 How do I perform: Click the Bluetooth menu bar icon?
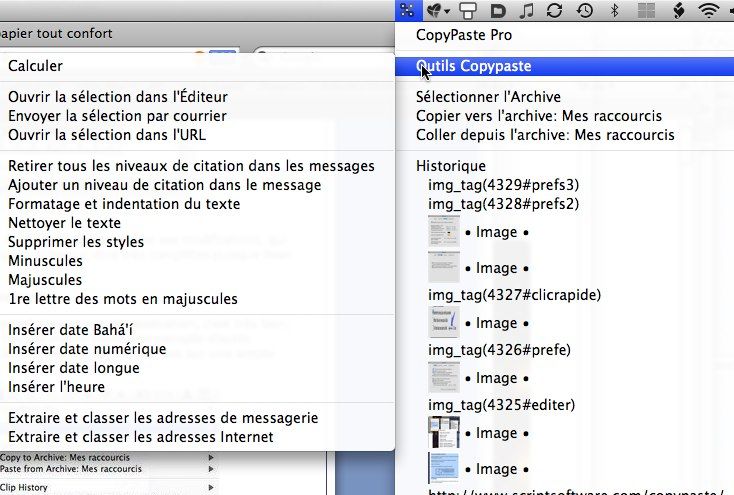click(615, 11)
